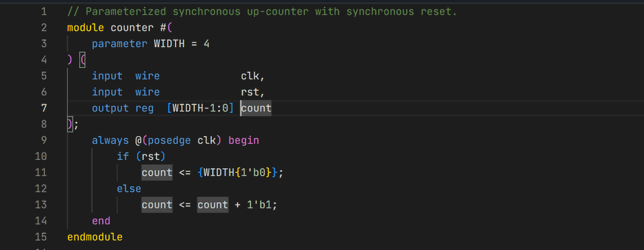Screen dimensions: 644x250
Task: Click the default value '4' on line 3
Action: 206,44
